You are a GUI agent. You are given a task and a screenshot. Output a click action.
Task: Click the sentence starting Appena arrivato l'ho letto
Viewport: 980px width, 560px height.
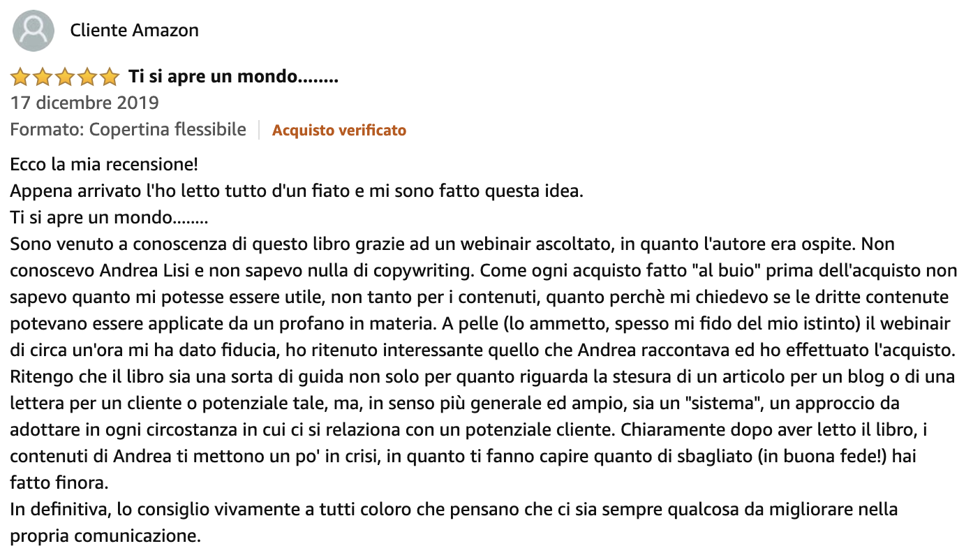coord(297,191)
